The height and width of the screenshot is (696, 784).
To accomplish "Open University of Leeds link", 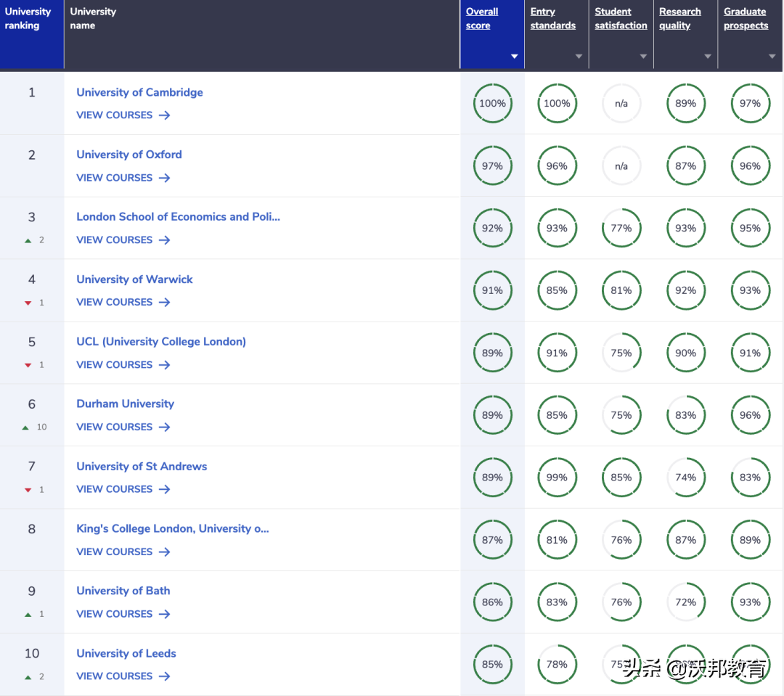I will pyautogui.click(x=126, y=653).
